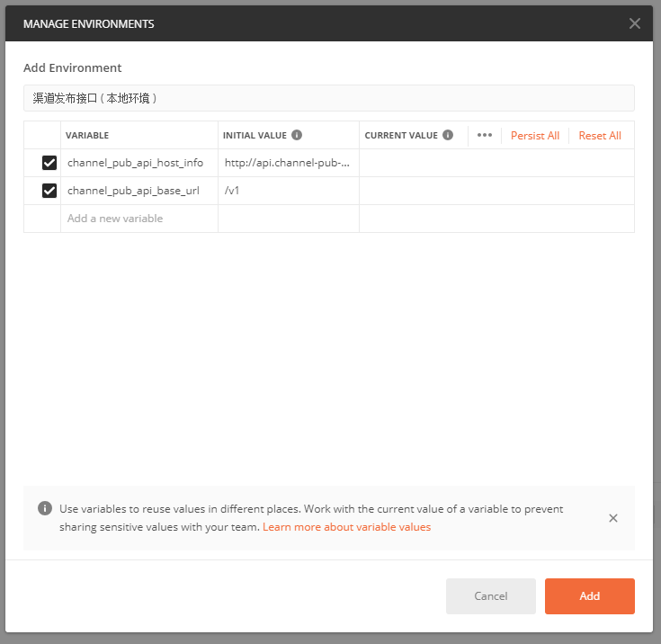The height and width of the screenshot is (644, 661).
Task: Click the info icon in the hint banner
Action: tap(45, 508)
